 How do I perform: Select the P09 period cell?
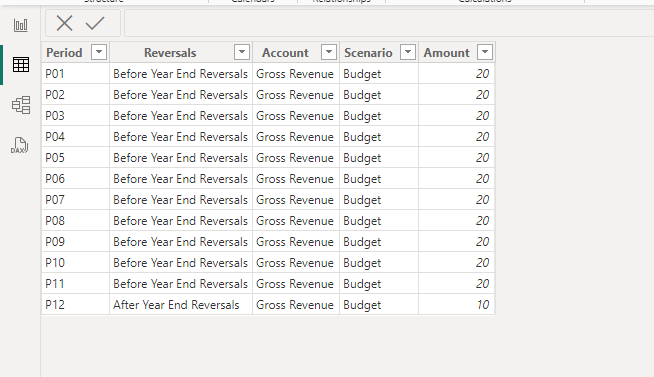pyautogui.click(x=75, y=241)
